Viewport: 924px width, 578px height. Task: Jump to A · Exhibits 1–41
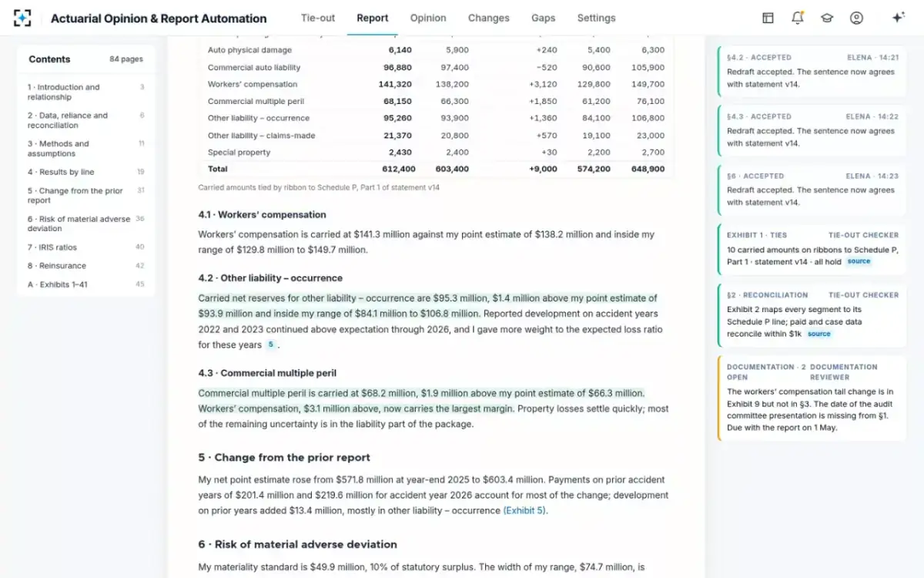pos(85,284)
